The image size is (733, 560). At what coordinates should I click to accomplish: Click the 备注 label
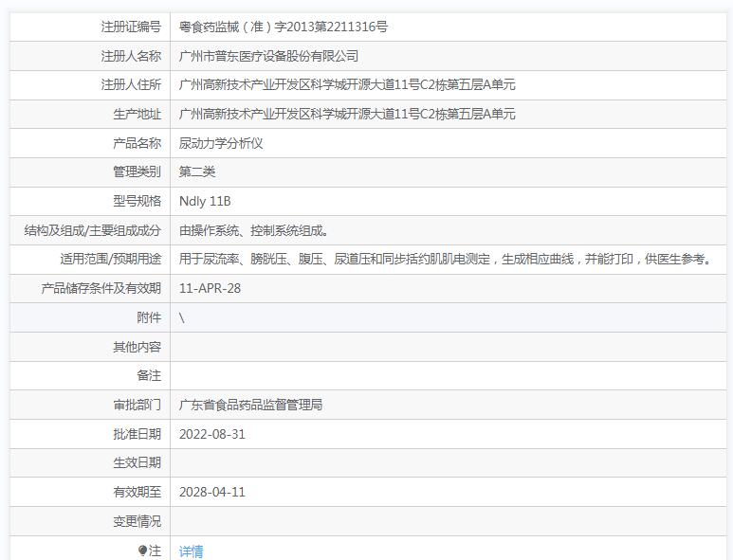click(x=149, y=375)
